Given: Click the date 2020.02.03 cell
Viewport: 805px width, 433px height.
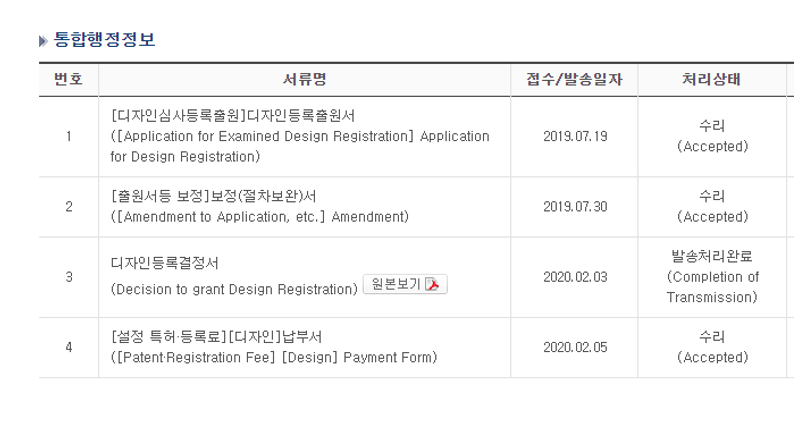Looking at the screenshot, I should click(575, 277).
